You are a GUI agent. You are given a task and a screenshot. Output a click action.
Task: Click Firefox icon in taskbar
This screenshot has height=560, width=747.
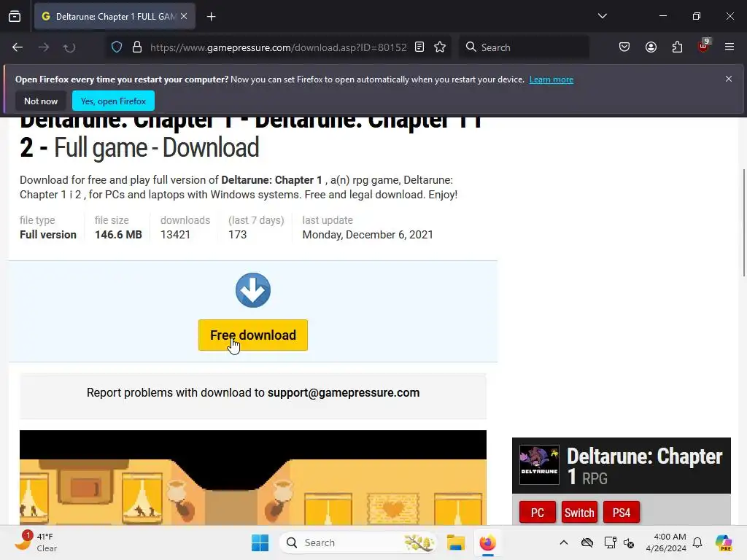[487, 542]
